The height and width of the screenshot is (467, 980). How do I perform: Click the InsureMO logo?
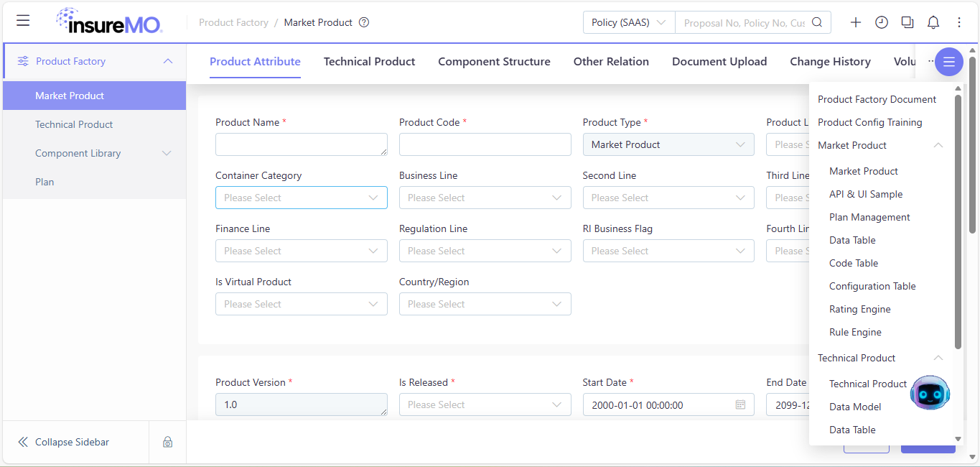[x=109, y=22]
